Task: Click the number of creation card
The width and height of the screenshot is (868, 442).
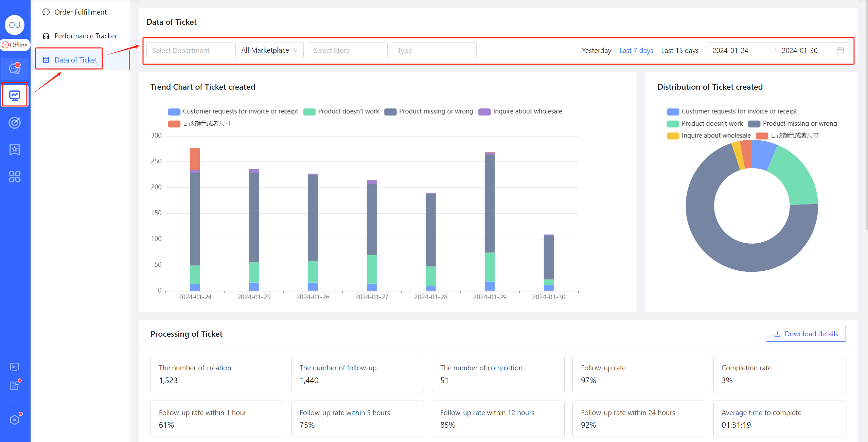Action: click(x=217, y=374)
